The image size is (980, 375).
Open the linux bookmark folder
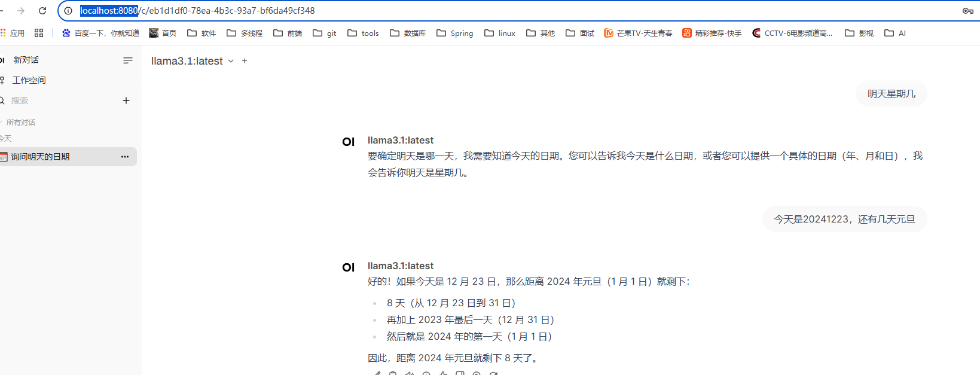499,33
